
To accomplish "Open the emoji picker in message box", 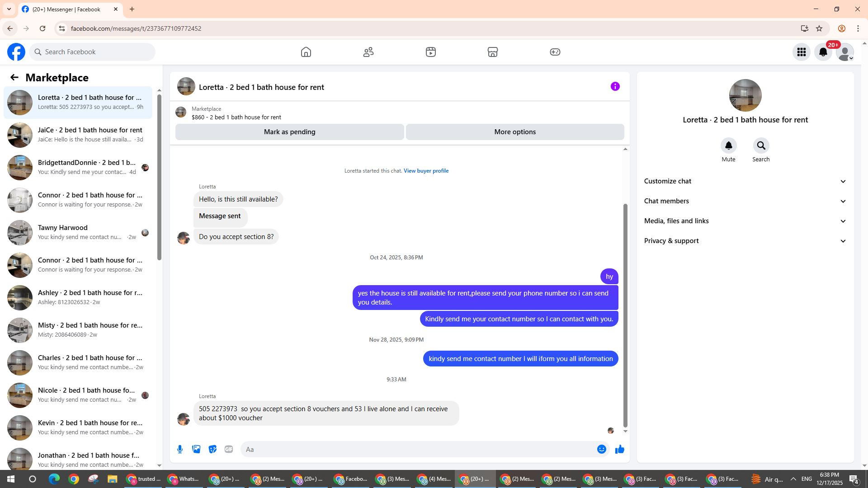I will coord(601,449).
